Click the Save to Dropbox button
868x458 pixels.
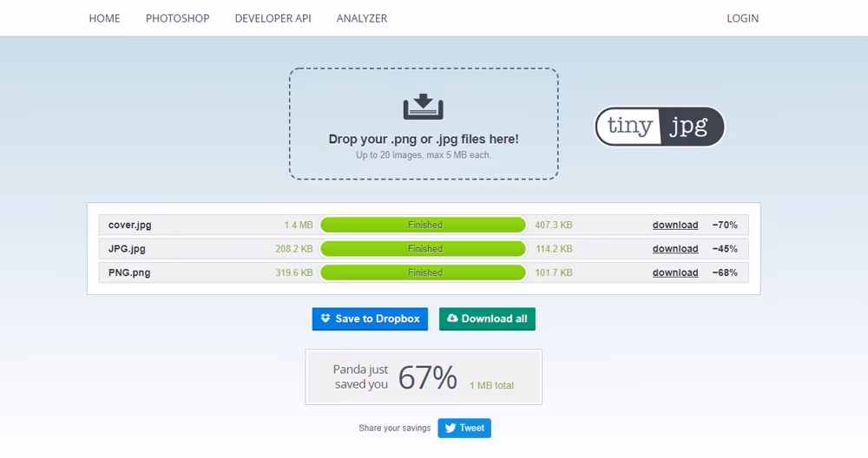(370, 319)
